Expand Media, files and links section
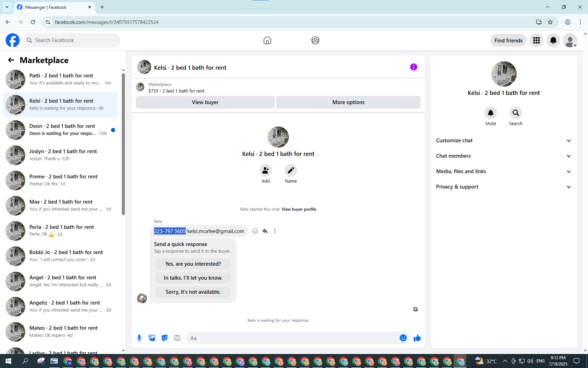 click(504, 171)
